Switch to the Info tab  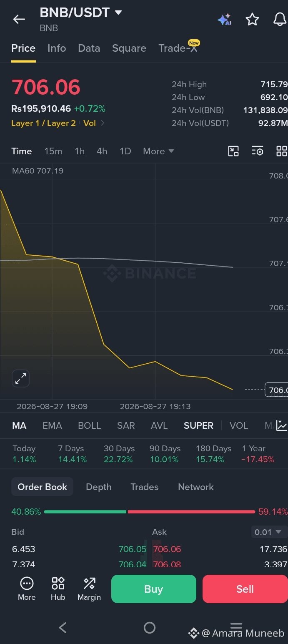coord(57,48)
